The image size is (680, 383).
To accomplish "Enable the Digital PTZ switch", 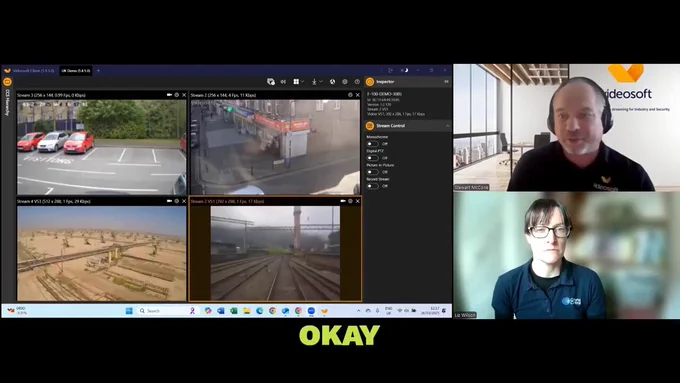I will click(372, 158).
